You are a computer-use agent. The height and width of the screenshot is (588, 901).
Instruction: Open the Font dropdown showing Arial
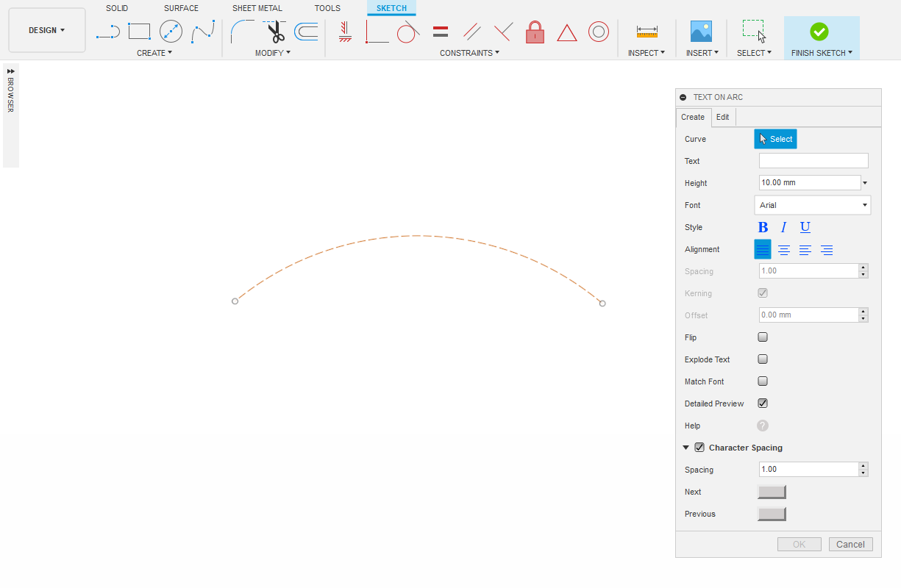[x=812, y=205]
